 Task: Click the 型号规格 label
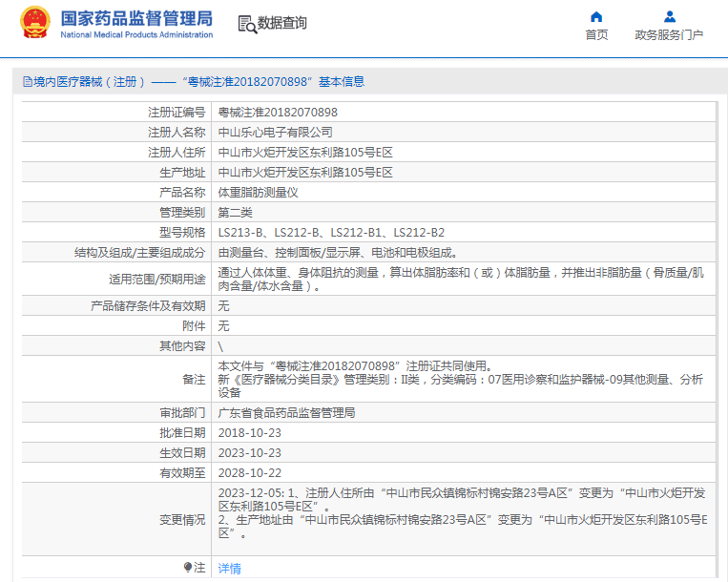tap(182, 233)
